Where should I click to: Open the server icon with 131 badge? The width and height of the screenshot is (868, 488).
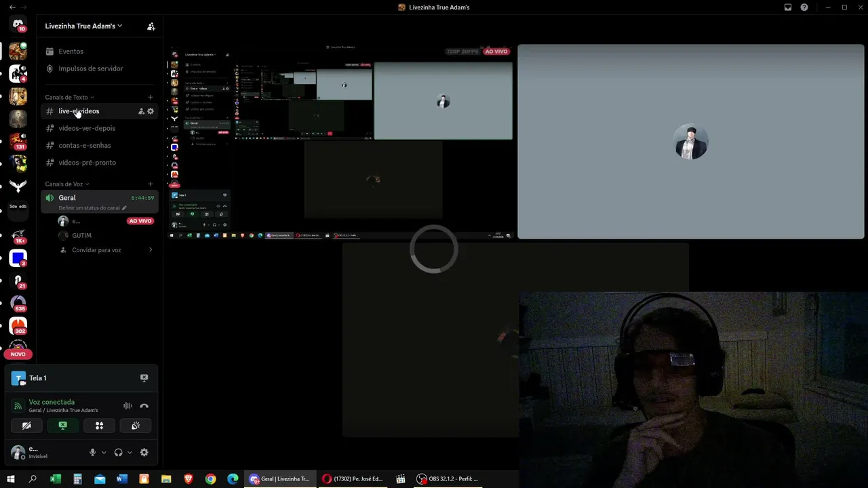click(18, 140)
